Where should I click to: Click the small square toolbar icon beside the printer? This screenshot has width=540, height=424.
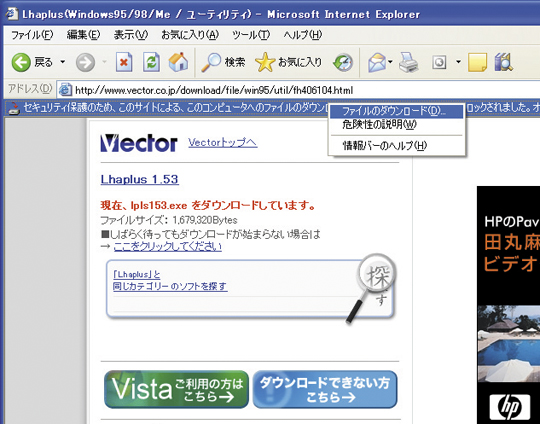click(x=439, y=63)
